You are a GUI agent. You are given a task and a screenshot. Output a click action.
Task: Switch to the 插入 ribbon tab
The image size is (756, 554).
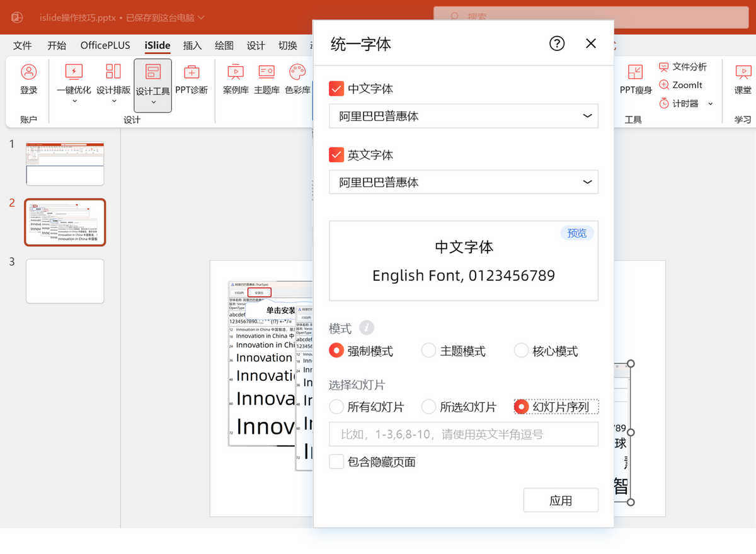point(192,45)
